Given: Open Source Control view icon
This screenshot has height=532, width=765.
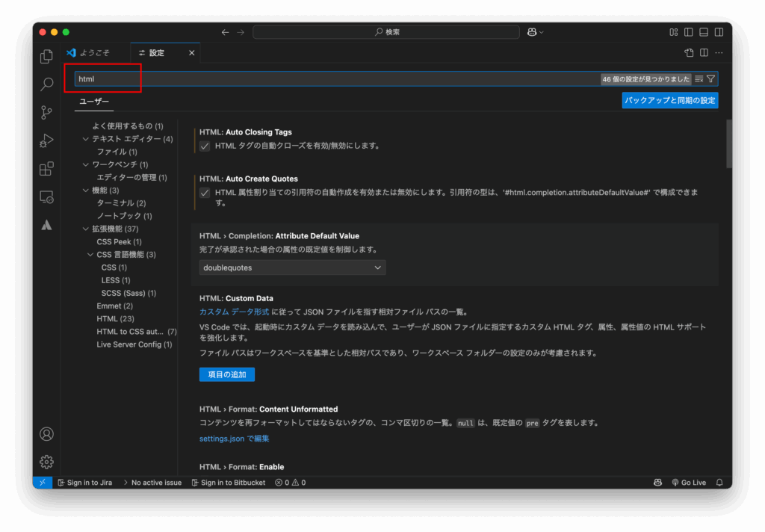Looking at the screenshot, I should click(46, 113).
